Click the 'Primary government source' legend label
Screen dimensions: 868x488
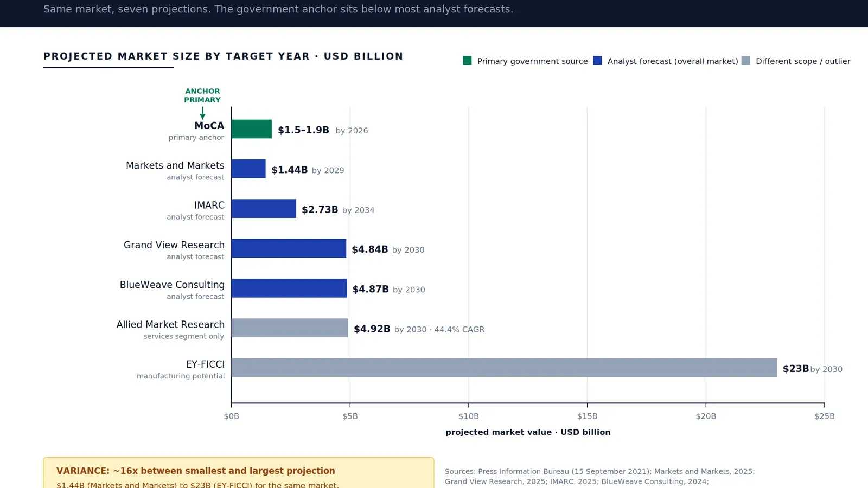click(532, 61)
